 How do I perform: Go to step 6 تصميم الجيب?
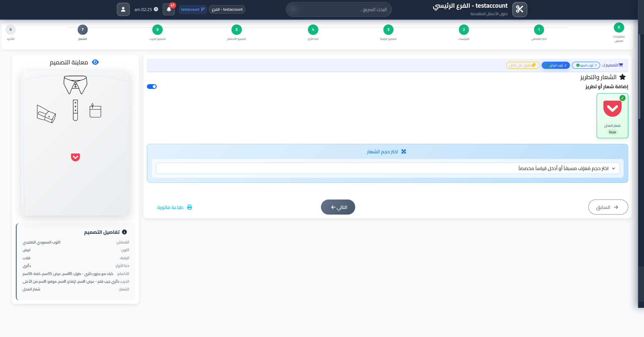[157, 30]
